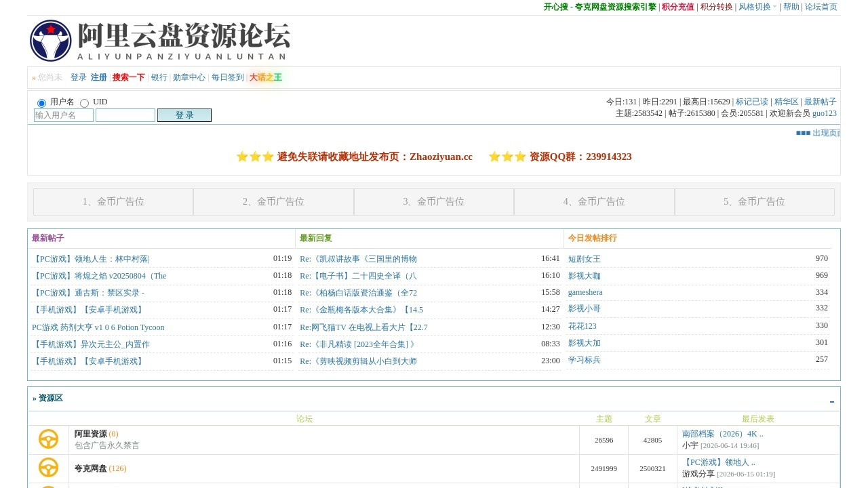This screenshot has width=868, height=488.
Task: Open last post 南部档案（2026）4K
Action: (723, 434)
